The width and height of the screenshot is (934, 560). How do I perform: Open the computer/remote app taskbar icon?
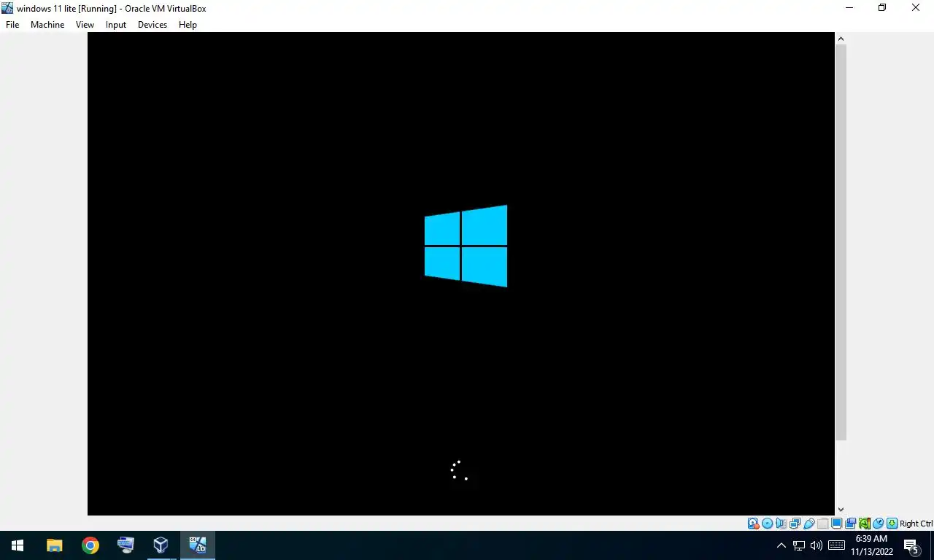(126, 545)
